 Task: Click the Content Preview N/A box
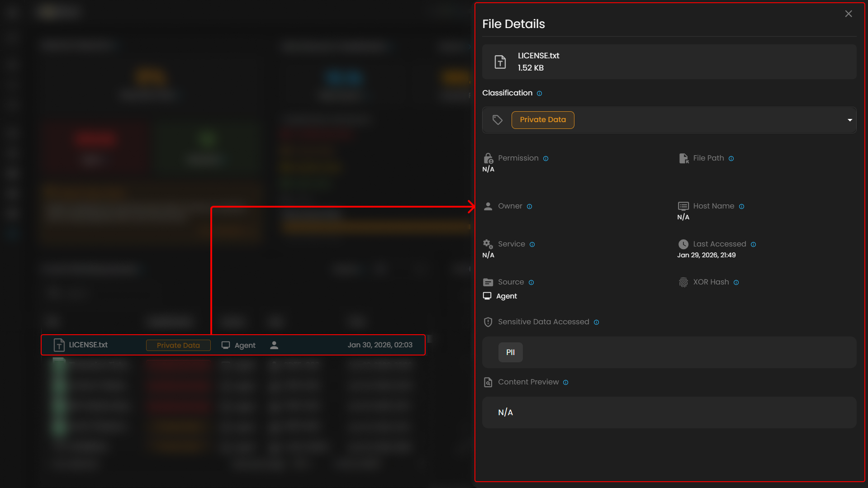click(x=669, y=412)
